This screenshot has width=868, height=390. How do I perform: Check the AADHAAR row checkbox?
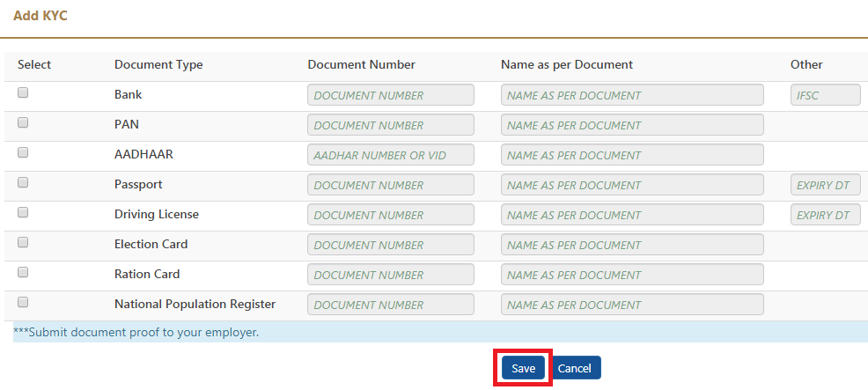(23, 153)
